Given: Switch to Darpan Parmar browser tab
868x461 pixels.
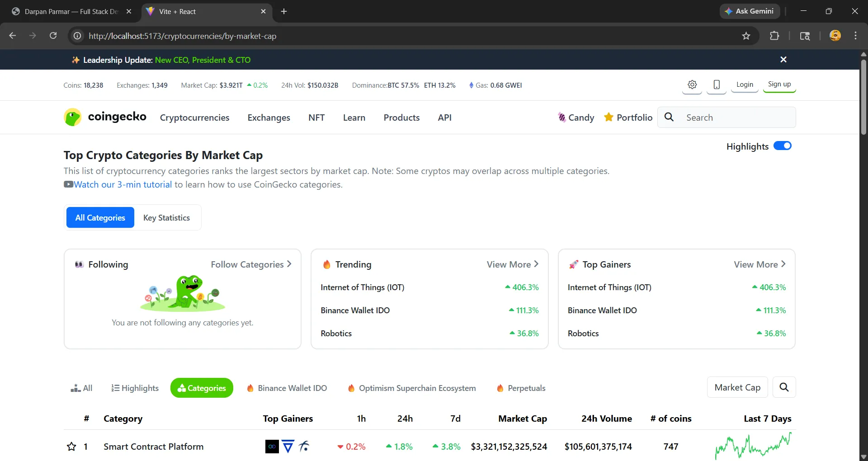Looking at the screenshot, I should click(71, 11).
